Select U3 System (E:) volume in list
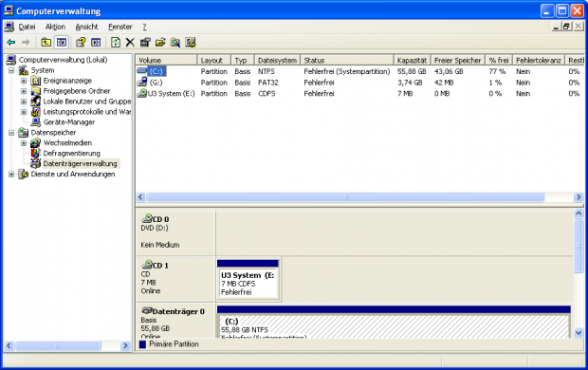 tap(171, 93)
